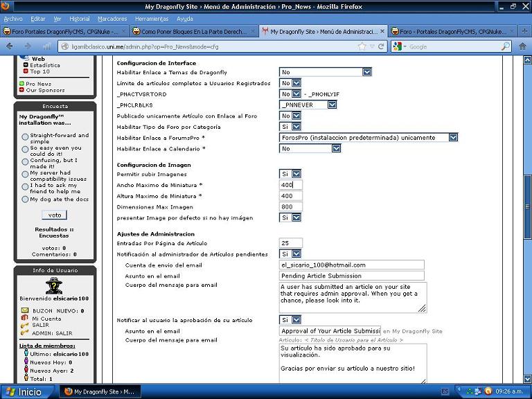Click the browser back arrow button
Image resolution: width=532 pixels, height=399 pixels.
click(x=10, y=46)
